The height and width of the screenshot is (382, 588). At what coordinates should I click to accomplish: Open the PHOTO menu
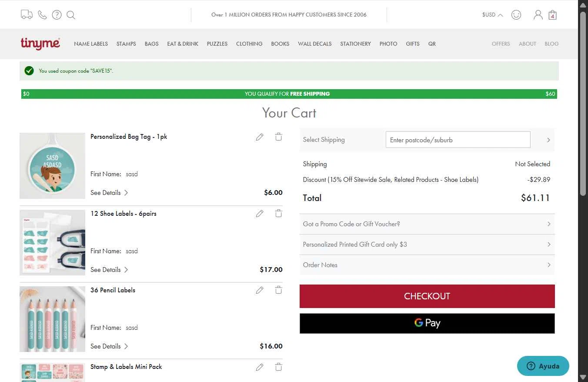pyautogui.click(x=388, y=44)
